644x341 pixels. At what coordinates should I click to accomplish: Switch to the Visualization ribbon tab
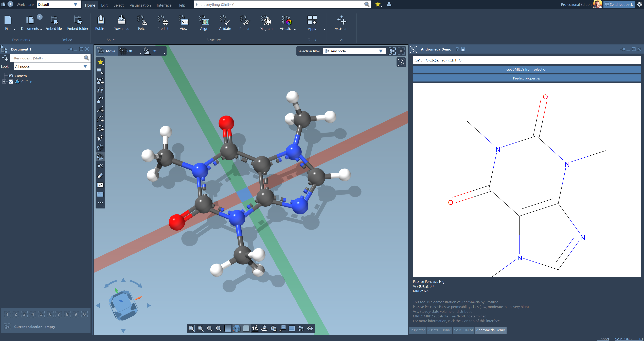[140, 5]
